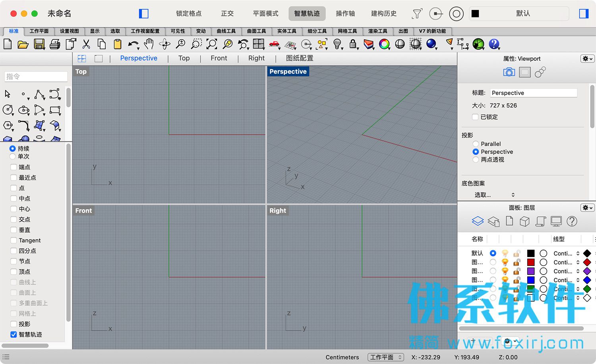Open the 工作平面 dropdown in status bar
The height and width of the screenshot is (364, 596).
[x=385, y=357]
